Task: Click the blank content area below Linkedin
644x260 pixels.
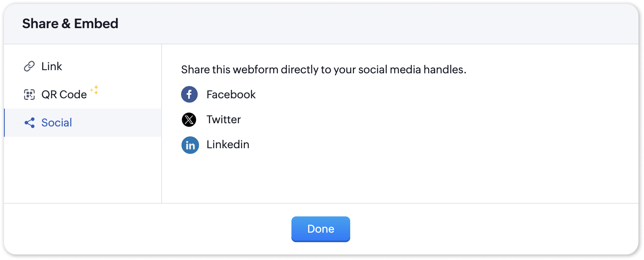Action: 397,178
